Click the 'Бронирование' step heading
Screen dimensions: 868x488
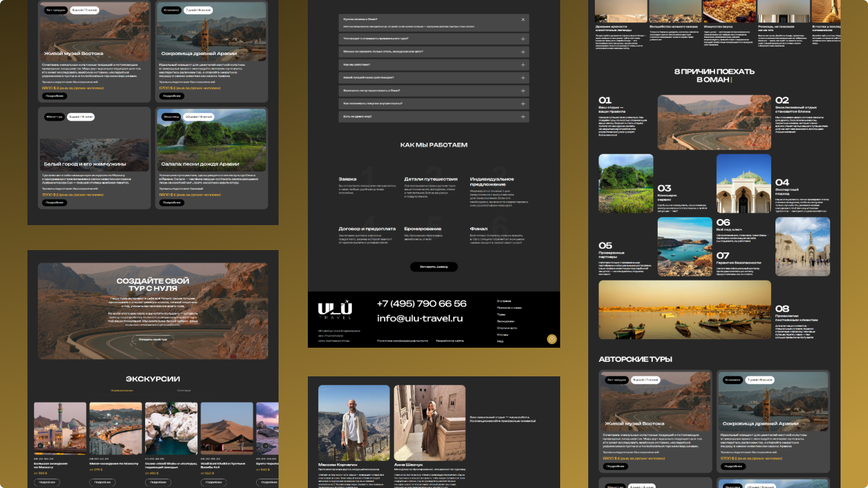tap(423, 229)
